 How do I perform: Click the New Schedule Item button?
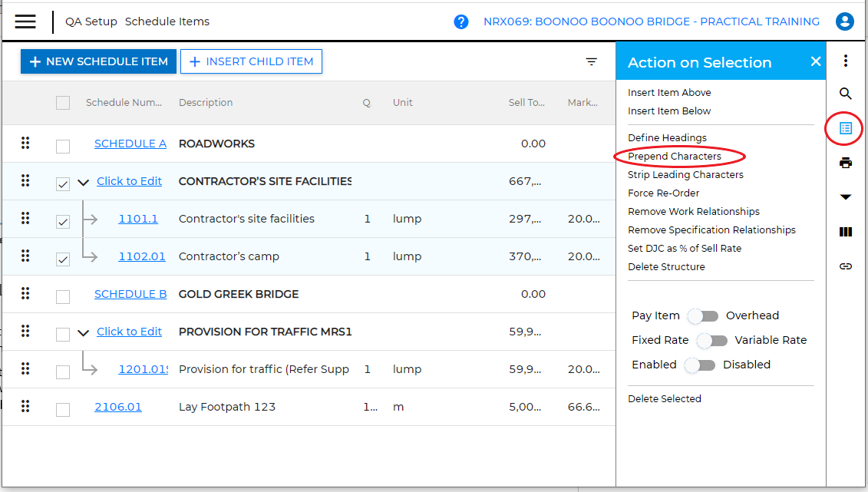(98, 61)
